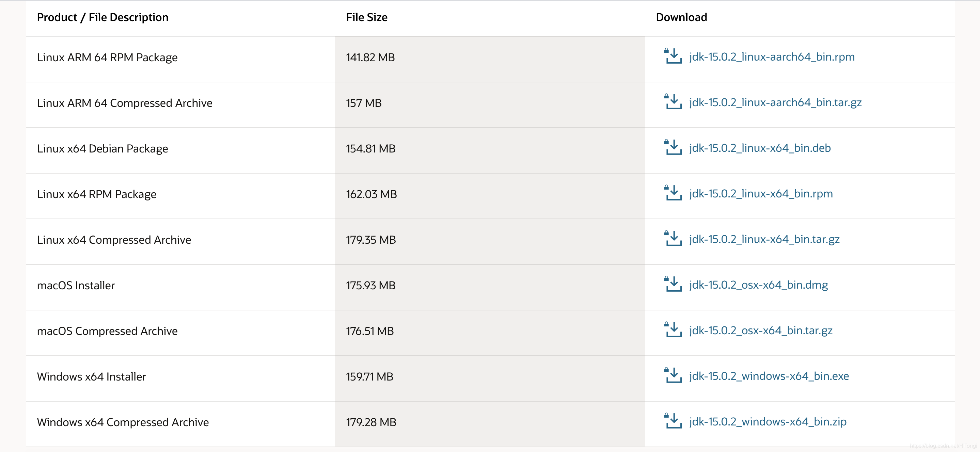
Task: Download jdk-15.0.2_linux-aarch64_bin.tar.gz file link
Action: [775, 103]
